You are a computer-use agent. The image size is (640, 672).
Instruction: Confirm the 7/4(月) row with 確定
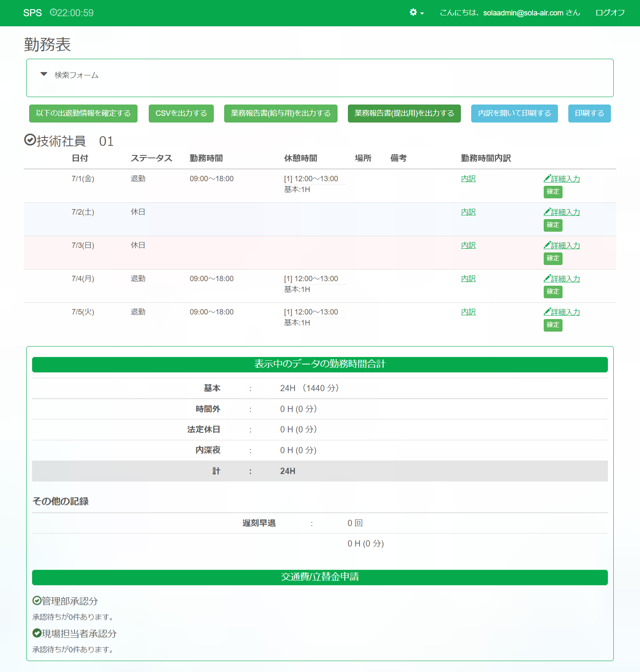point(552,292)
